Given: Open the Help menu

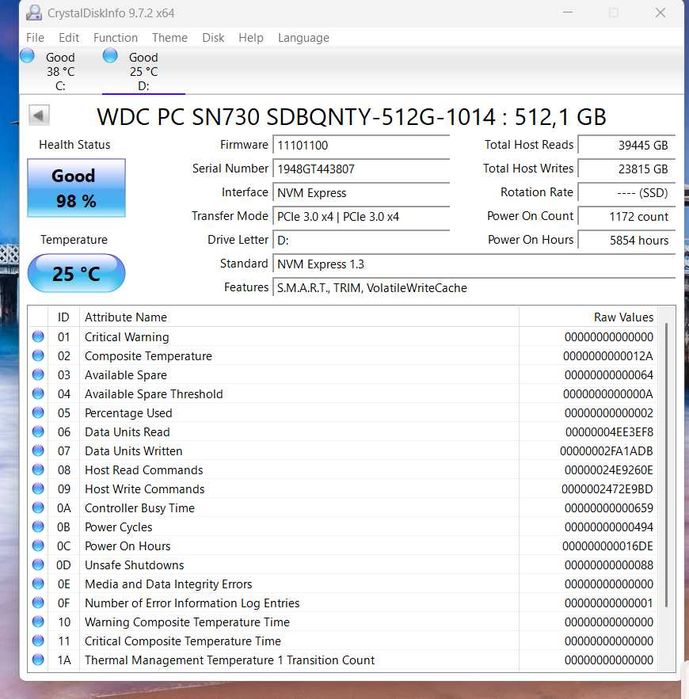Looking at the screenshot, I should 250,38.
